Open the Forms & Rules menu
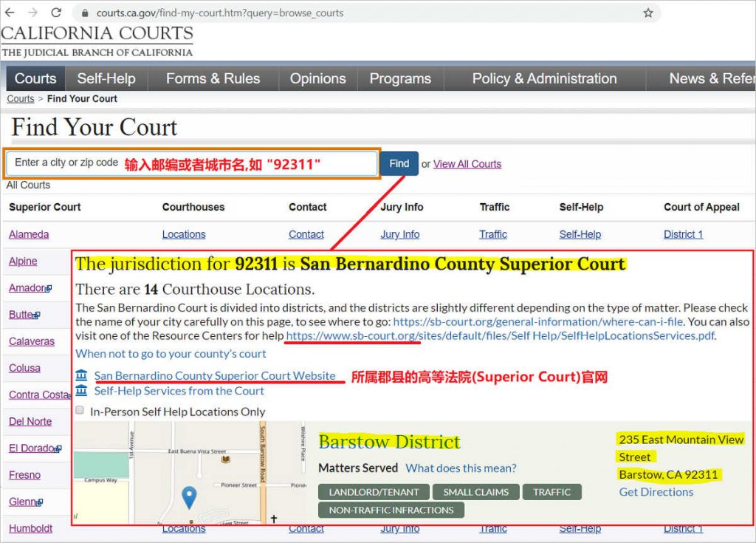Image resolution: width=756 pixels, height=543 pixels. tap(213, 78)
